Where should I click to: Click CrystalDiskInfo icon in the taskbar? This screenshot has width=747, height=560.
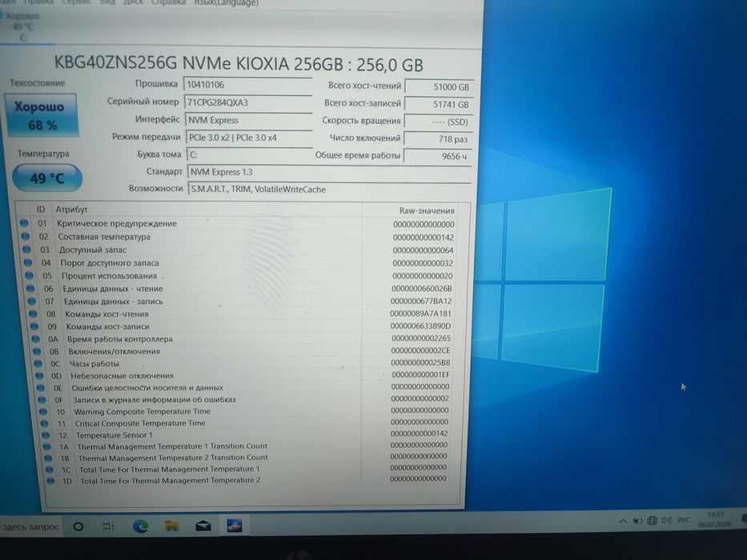[235, 526]
